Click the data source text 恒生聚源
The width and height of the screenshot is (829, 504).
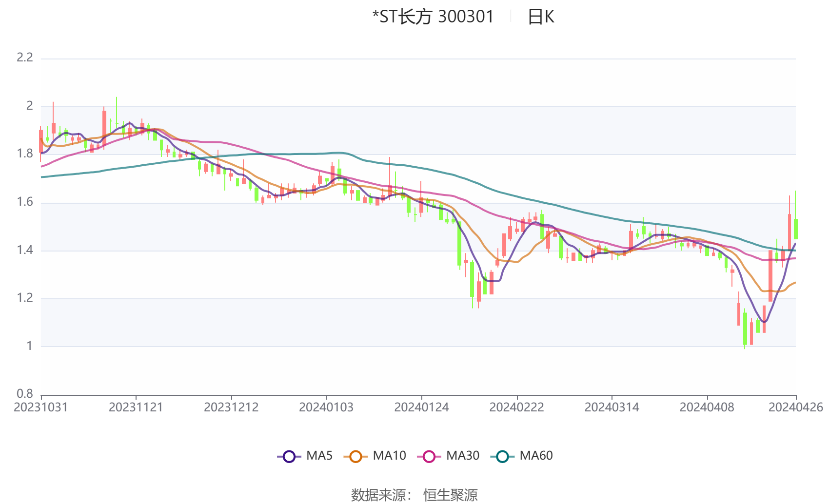click(x=451, y=495)
